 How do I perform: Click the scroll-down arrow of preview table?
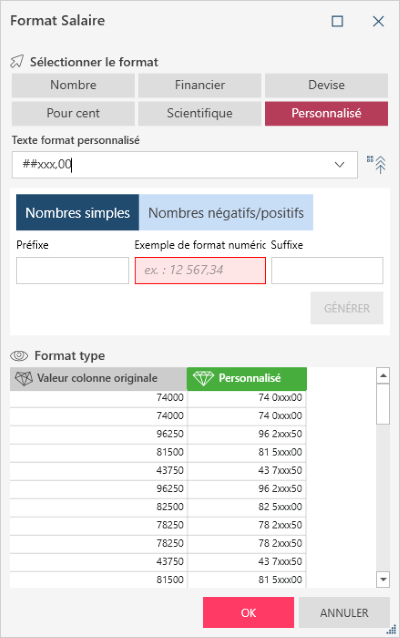click(x=383, y=579)
